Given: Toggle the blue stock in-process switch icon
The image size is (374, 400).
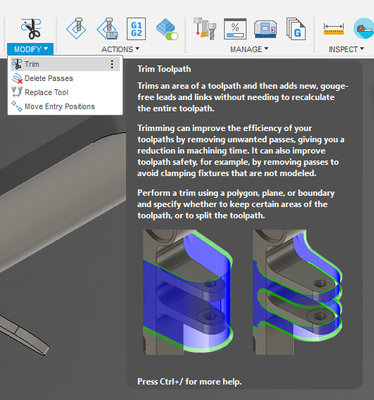Looking at the screenshot, I should tap(167, 29).
